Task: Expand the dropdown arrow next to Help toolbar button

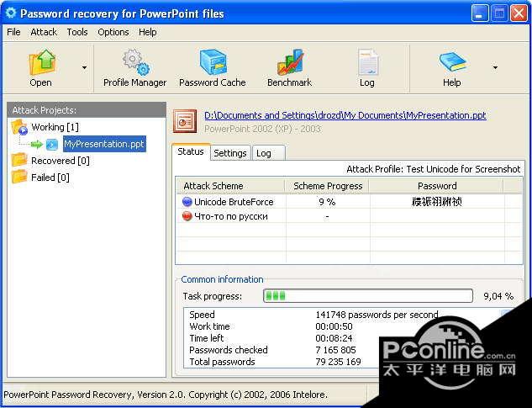Action: [x=495, y=67]
